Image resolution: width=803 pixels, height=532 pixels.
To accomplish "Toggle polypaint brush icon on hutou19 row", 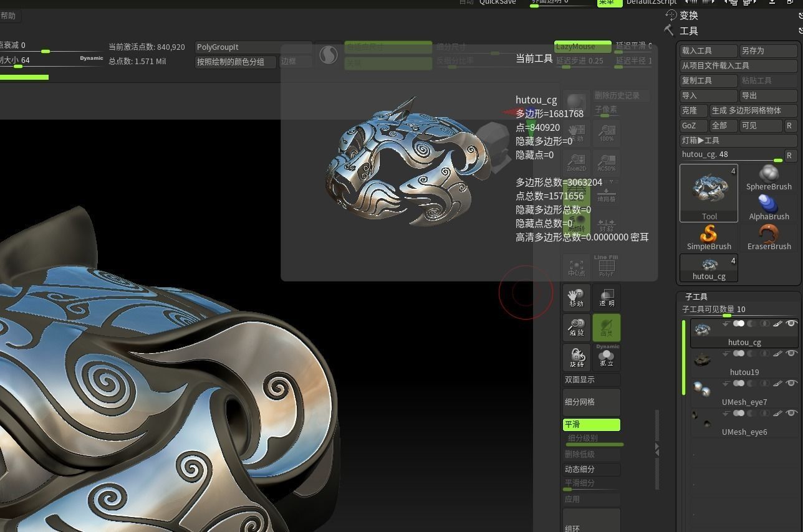I will pos(778,353).
